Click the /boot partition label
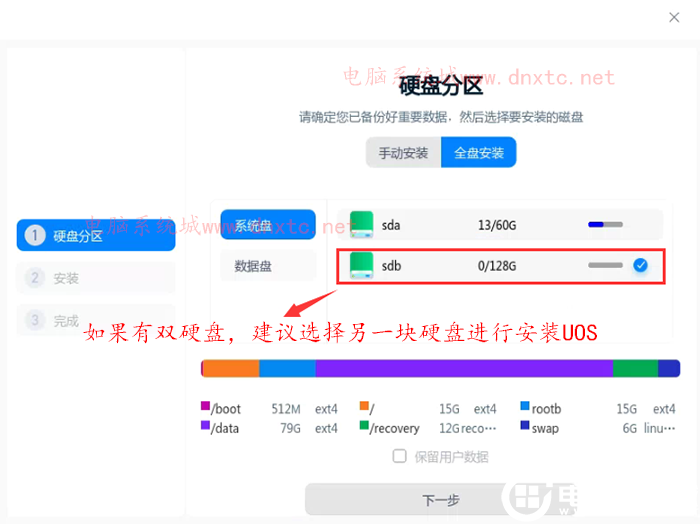The height and width of the screenshot is (524, 700). tap(226, 409)
